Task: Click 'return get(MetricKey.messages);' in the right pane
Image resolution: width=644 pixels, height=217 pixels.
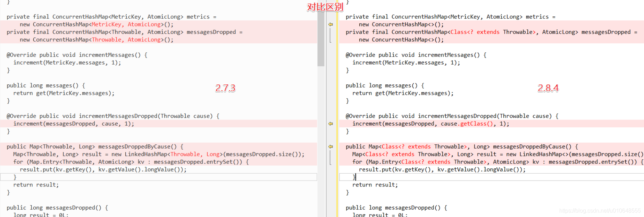Action: pos(403,93)
